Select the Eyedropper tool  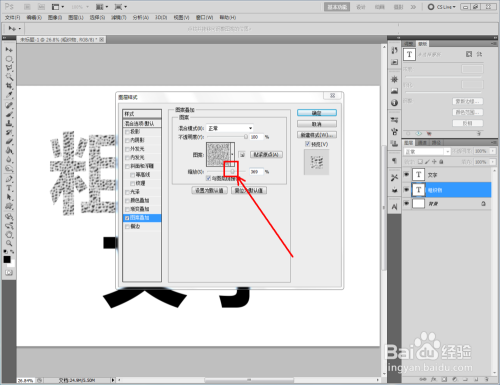(x=9, y=95)
